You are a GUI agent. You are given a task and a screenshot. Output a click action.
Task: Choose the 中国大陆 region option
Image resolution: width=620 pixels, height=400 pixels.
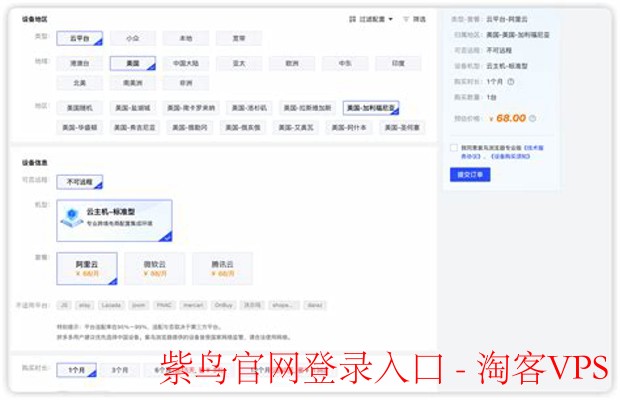pyautogui.click(x=185, y=63)
